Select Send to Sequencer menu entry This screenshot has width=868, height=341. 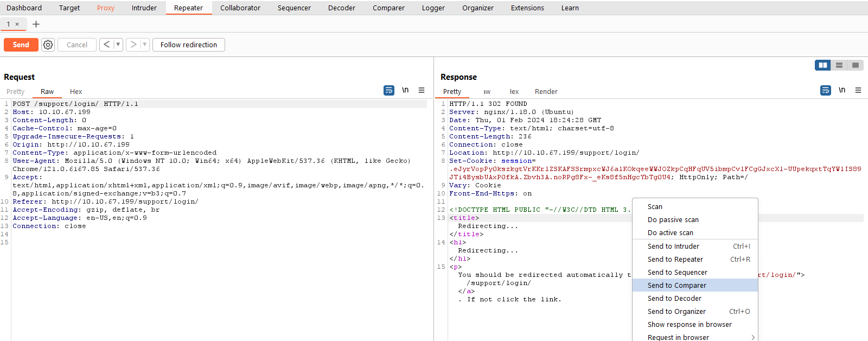(x=695, y=273)
